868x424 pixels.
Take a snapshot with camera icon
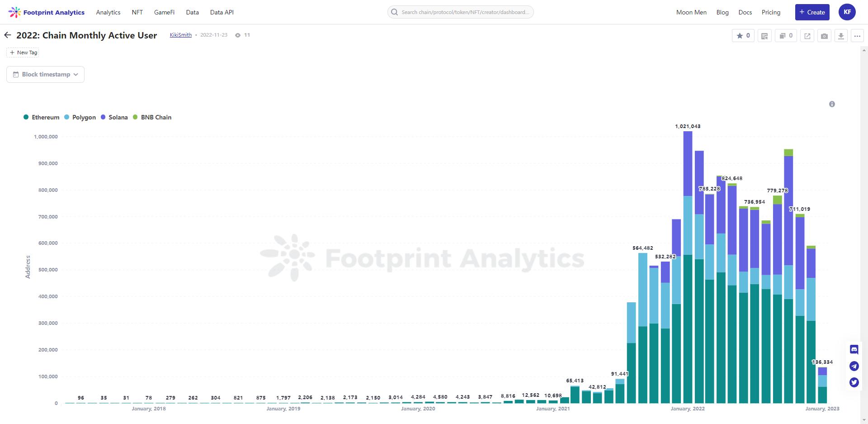(824, 36)
